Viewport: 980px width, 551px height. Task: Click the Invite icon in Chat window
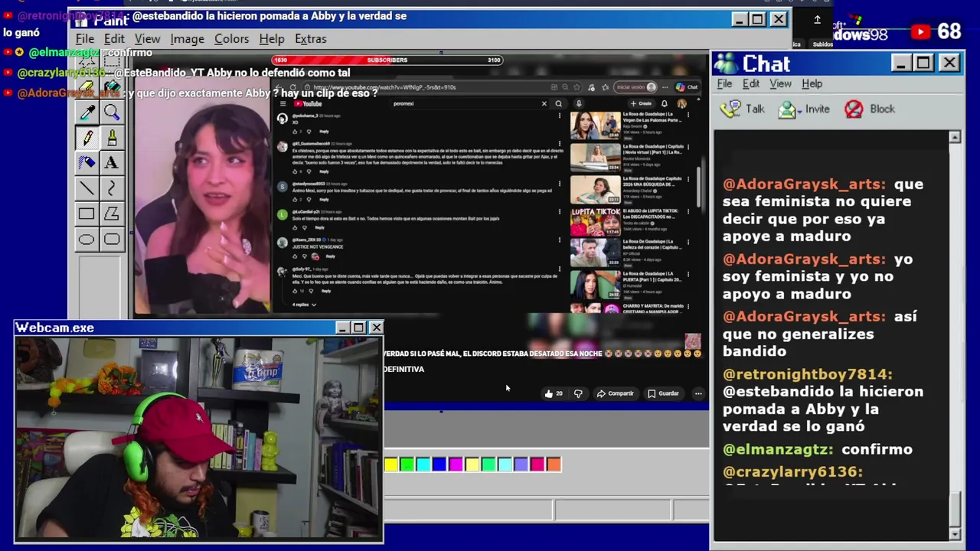[787, 109]
